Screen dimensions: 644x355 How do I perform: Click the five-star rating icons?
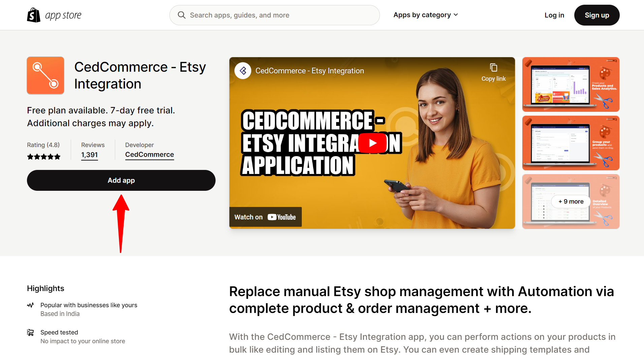pyautogui.click(x=44, y=156)
